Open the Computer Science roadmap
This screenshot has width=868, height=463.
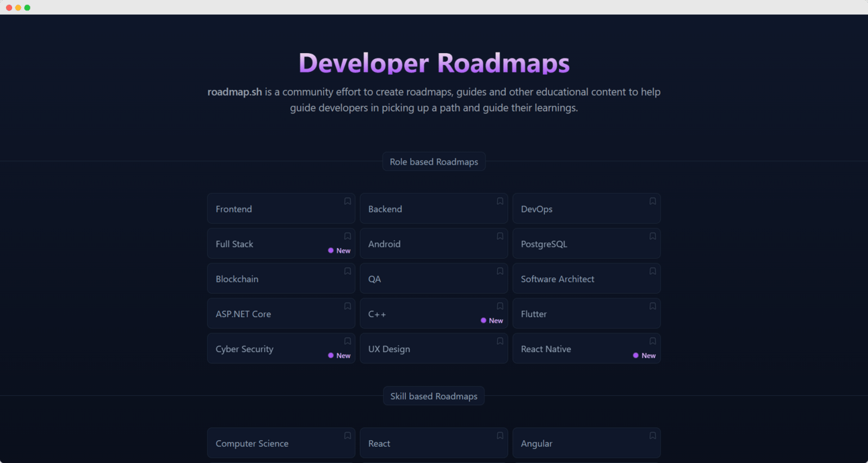[x=281, y=443]
